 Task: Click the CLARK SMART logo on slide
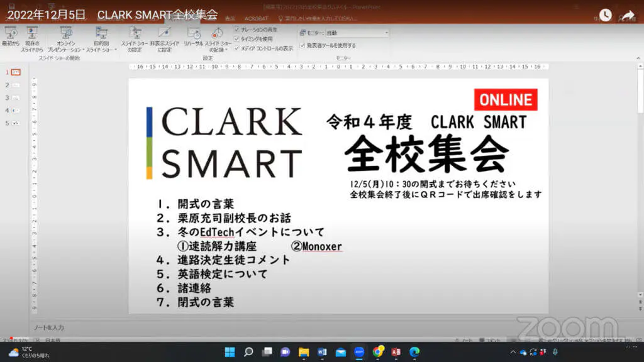click(x=225, y=143)
